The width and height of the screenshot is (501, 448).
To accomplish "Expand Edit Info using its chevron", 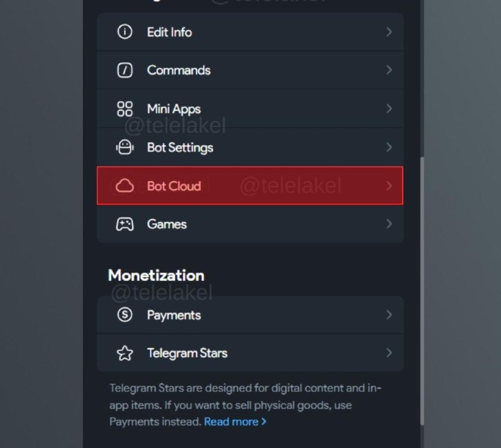I will 389,32.
